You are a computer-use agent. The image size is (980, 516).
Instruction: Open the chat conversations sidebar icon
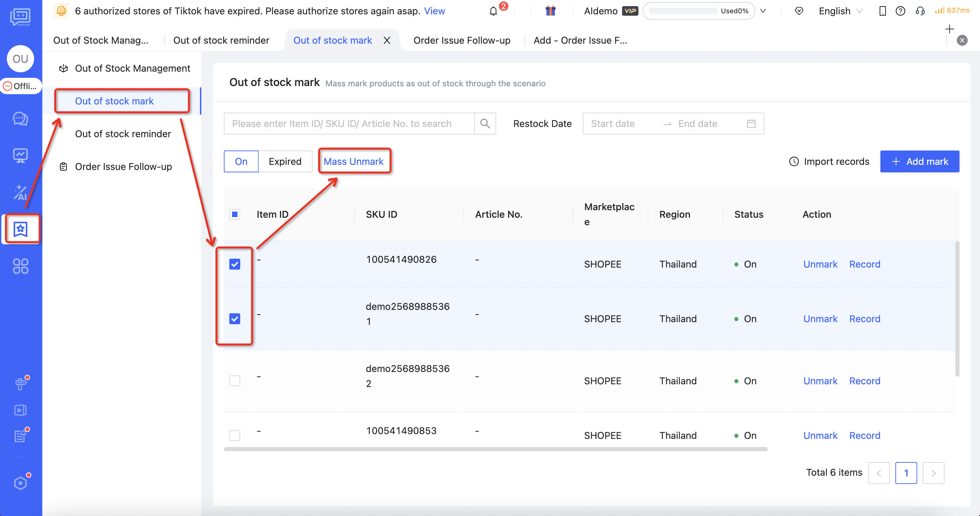click(x=20, y=119)
